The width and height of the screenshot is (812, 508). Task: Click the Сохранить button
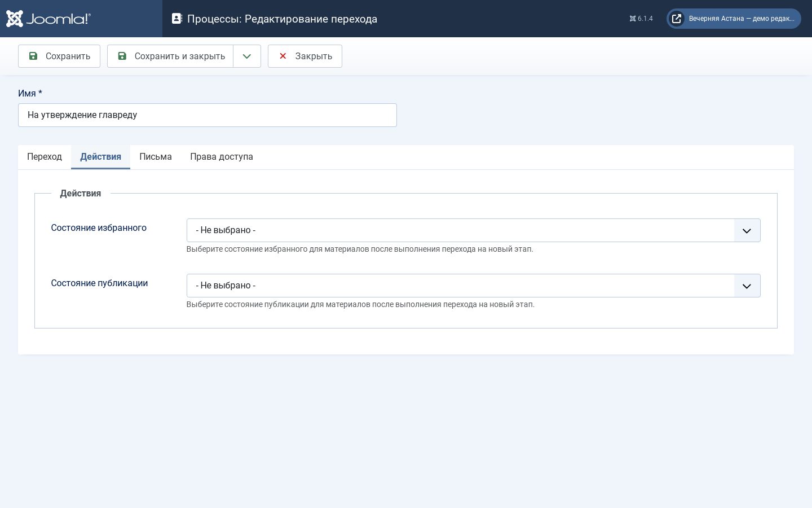(x=59, y=56)
